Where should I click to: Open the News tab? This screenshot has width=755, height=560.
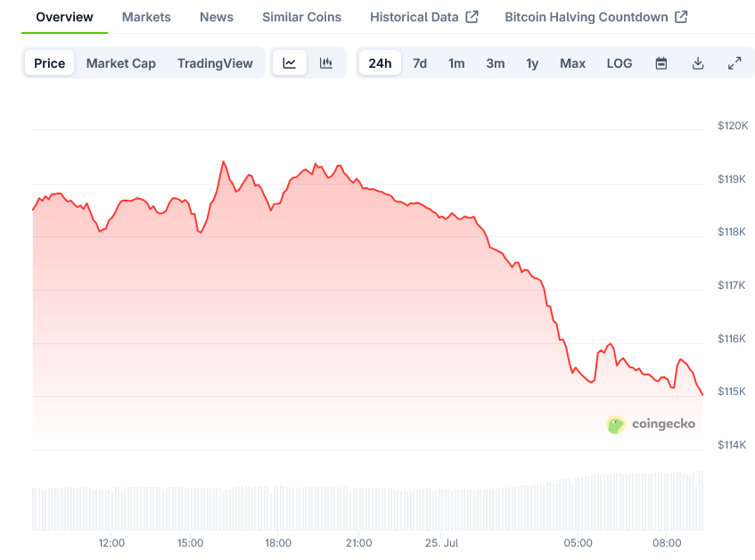(x=217, y=17)
